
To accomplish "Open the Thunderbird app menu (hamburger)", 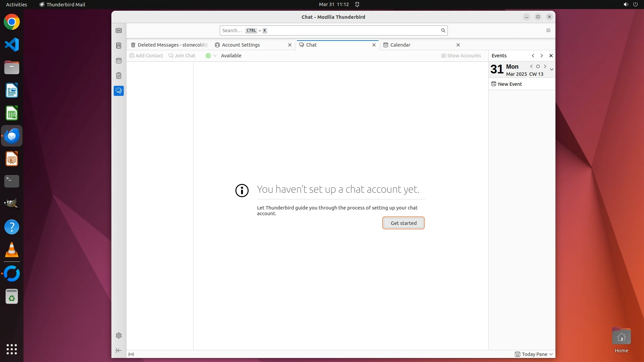I will [x=548, y=31].
